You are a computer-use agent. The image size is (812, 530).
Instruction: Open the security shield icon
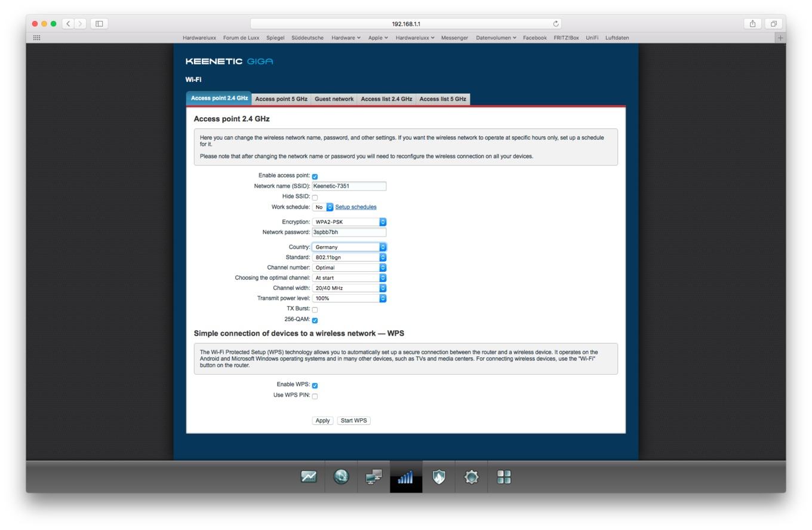[x=439, y=477]
